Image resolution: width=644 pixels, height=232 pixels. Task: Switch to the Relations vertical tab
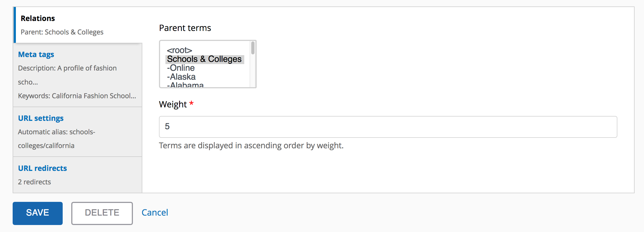click(x=38, y=18)
